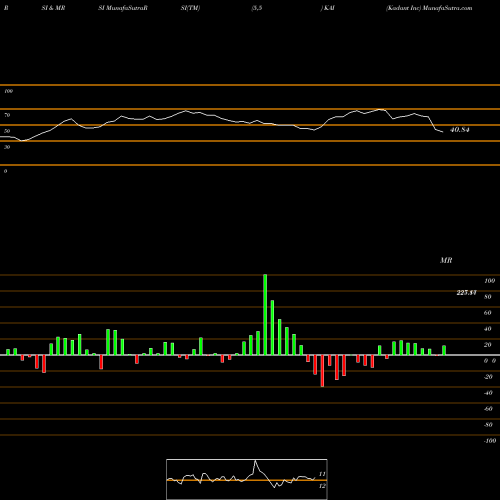Screen dimensions: 500x500
Task: Click the longest red MR bar
Action: tap(322, 371)
